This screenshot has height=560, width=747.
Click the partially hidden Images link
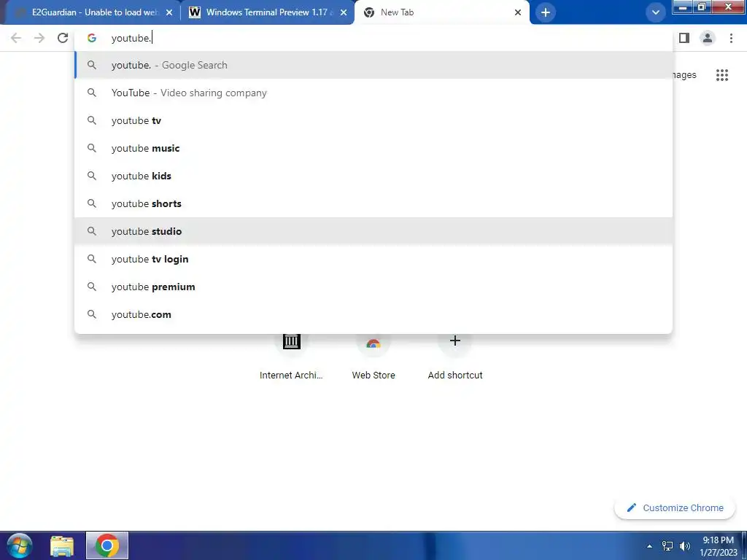click(684, 75)
